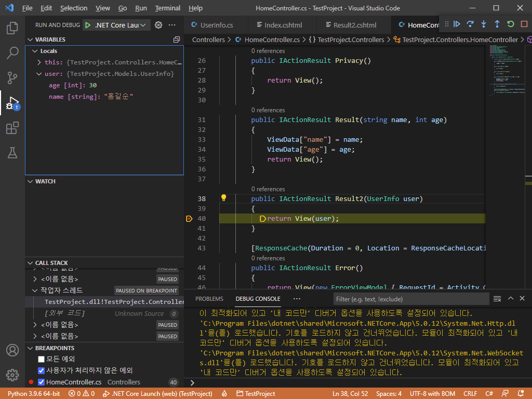This screenshot has width=532, height=399.
Task: Close the bottom panel
Action: [x=522, y=299]
